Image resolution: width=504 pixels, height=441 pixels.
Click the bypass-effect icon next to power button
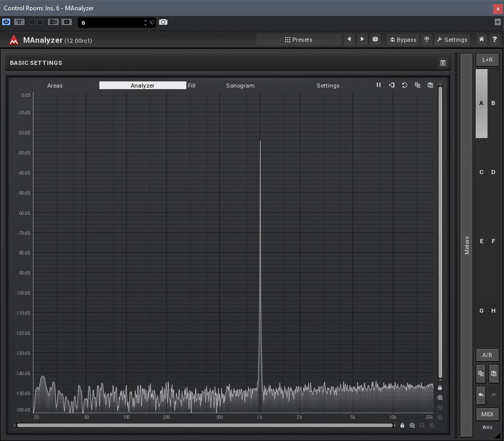click(x=19, y=22)
